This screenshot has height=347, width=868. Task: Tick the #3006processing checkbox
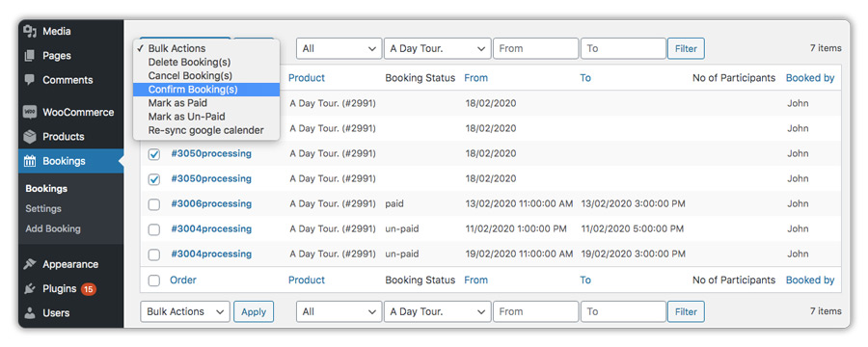[154, 204]
